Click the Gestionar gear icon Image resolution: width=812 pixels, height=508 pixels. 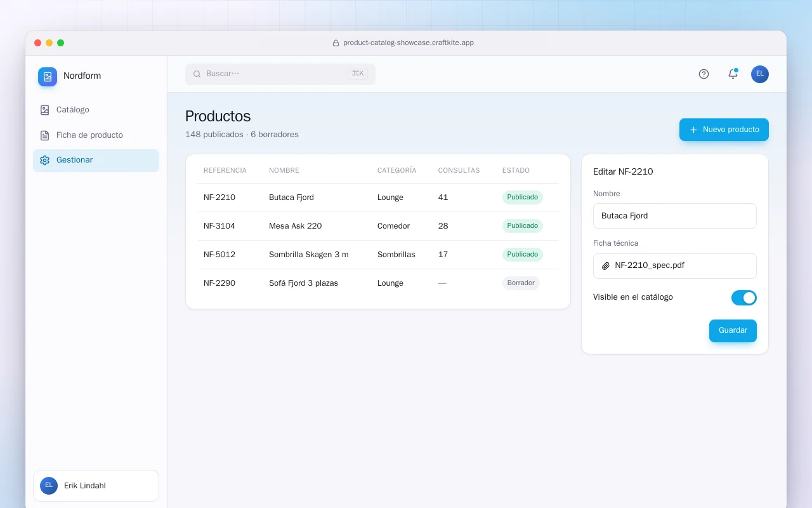point(44,160)
